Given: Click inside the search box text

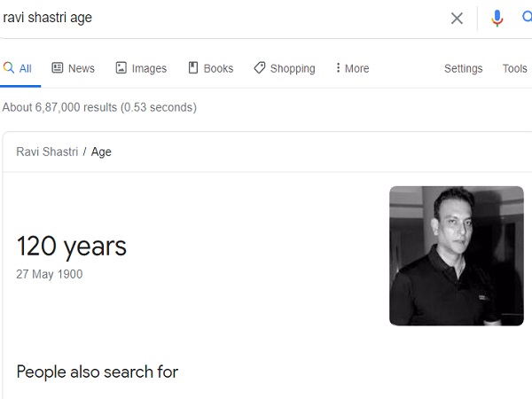Looking at the screenshot, I should (48, 18).
